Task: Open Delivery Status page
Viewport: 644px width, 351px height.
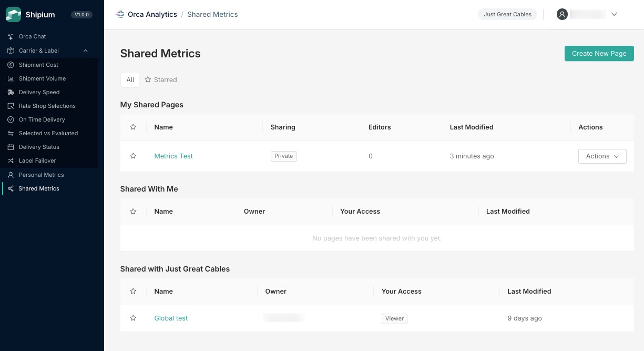Action: pyautogui.click(x=39, y=147)
